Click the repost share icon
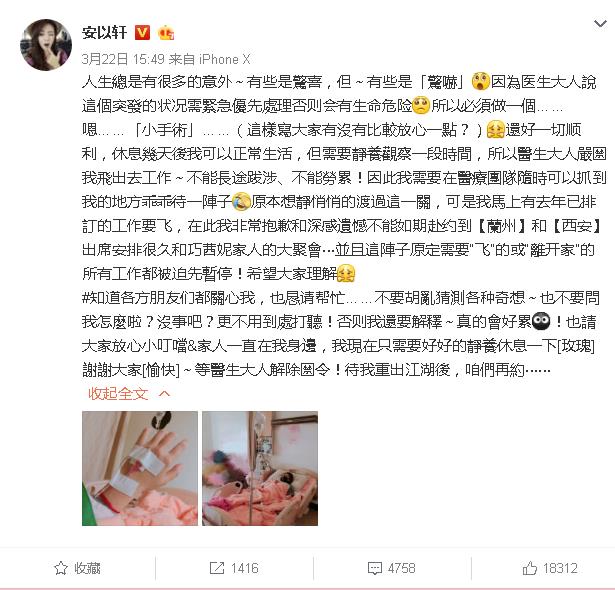This screenshot has width=615, height=590. (x=217, y=568)
